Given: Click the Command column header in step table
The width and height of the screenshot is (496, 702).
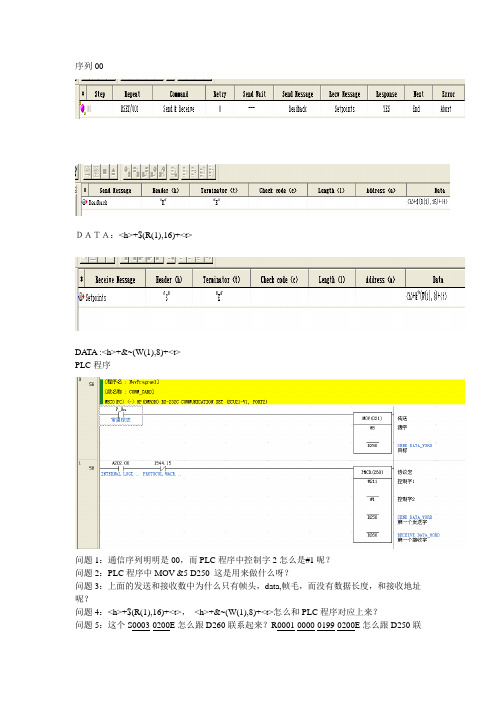Looking at the screenshot, I should 179,94.
